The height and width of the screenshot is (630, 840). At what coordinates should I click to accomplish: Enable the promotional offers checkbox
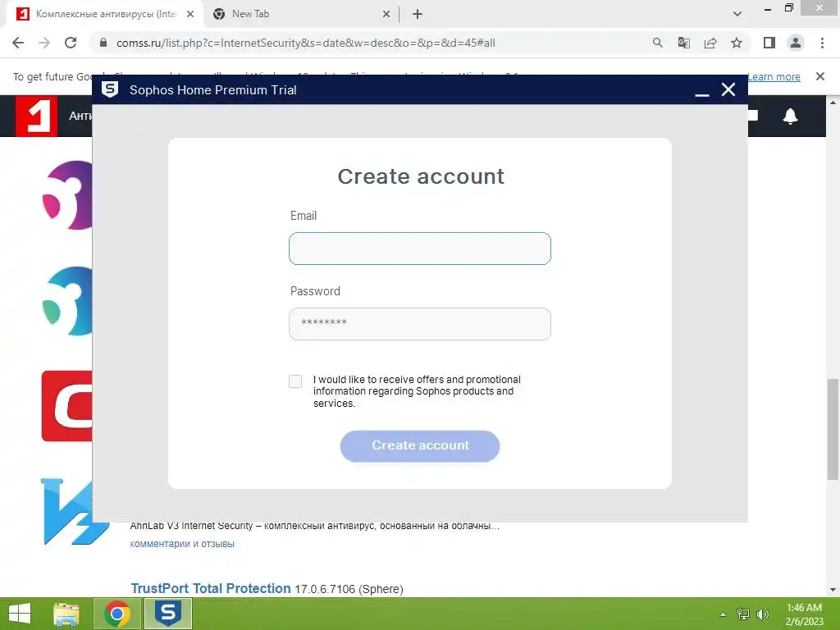pos(295,381)
